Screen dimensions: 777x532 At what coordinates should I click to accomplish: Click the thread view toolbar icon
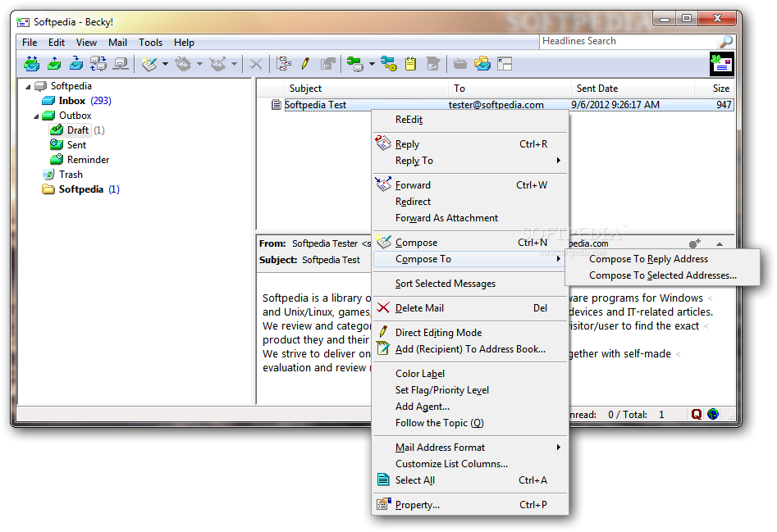(x=284, y=64)
